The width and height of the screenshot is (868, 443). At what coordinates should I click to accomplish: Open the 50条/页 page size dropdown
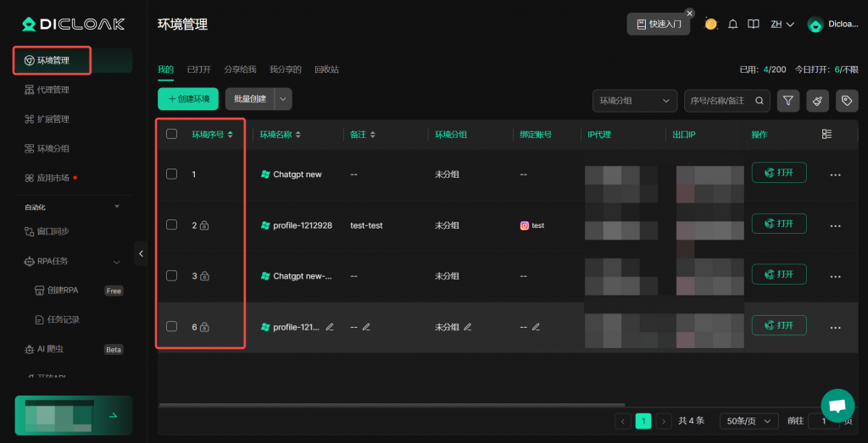(x=748, y=421)
